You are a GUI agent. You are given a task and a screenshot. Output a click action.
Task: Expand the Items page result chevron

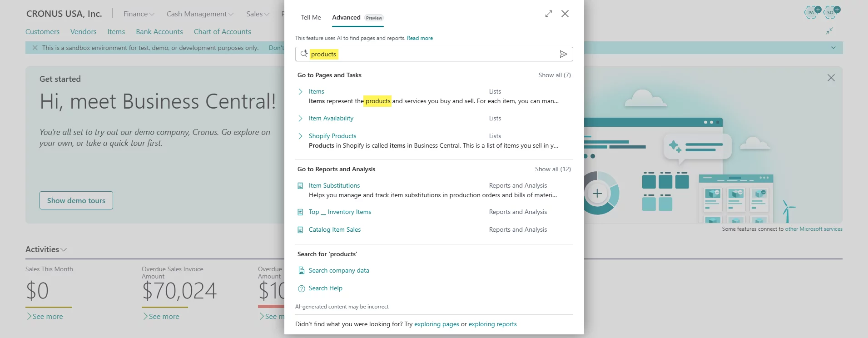(x=300, y=92)
